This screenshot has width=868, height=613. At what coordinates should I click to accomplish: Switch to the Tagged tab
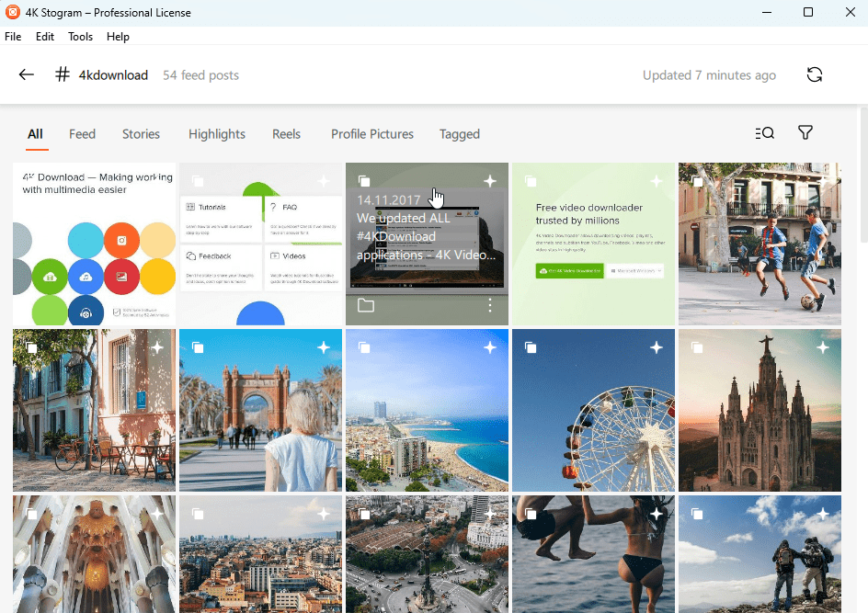[460, 134]
